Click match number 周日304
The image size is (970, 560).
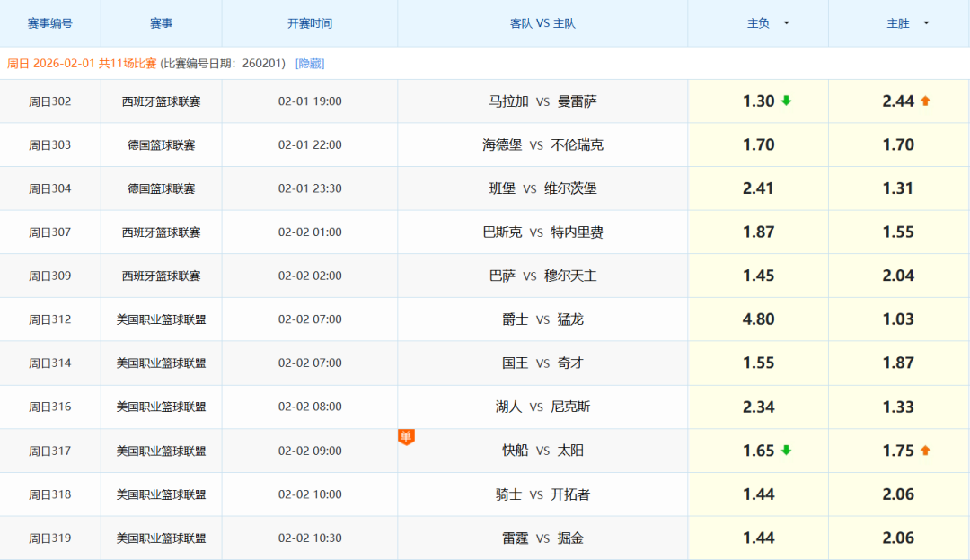(50, 188)
